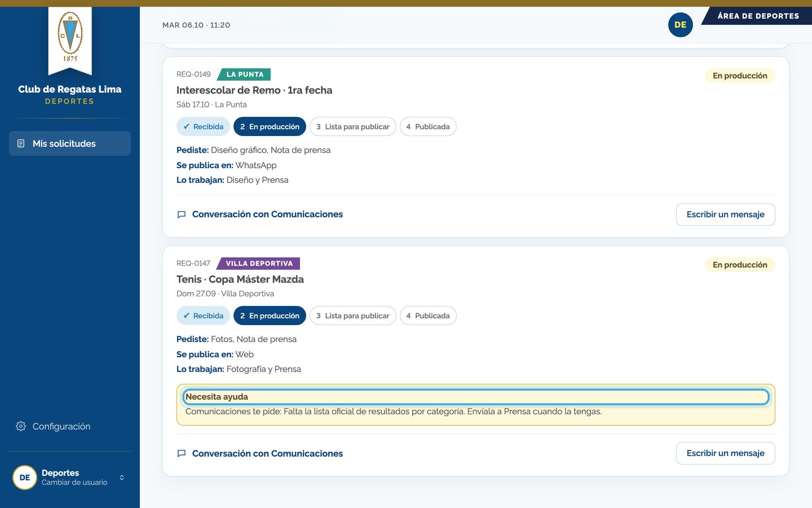This screenshot has height=508, width=812.
Task: Click Se publica en: WhatsApp line
Action: 227,165
